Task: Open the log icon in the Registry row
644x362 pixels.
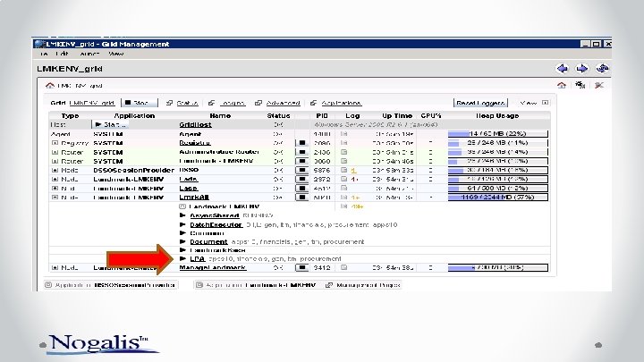Action: [x=343, y=143]
